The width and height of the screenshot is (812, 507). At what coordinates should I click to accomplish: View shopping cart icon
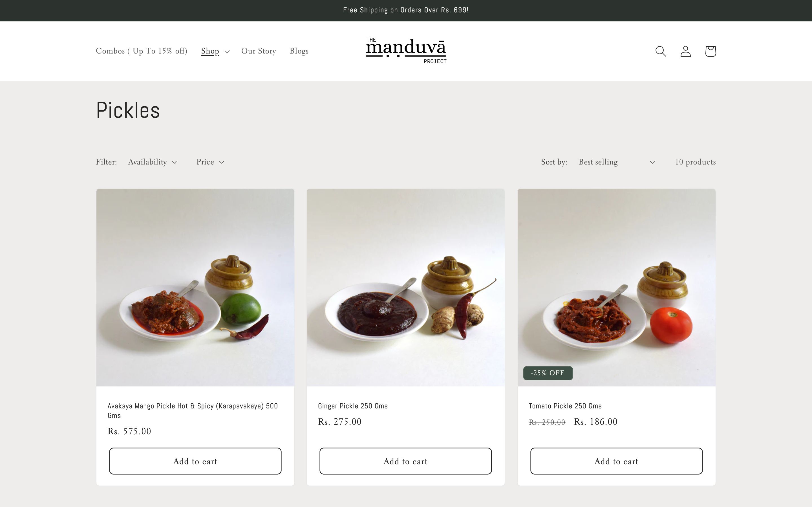710,51
